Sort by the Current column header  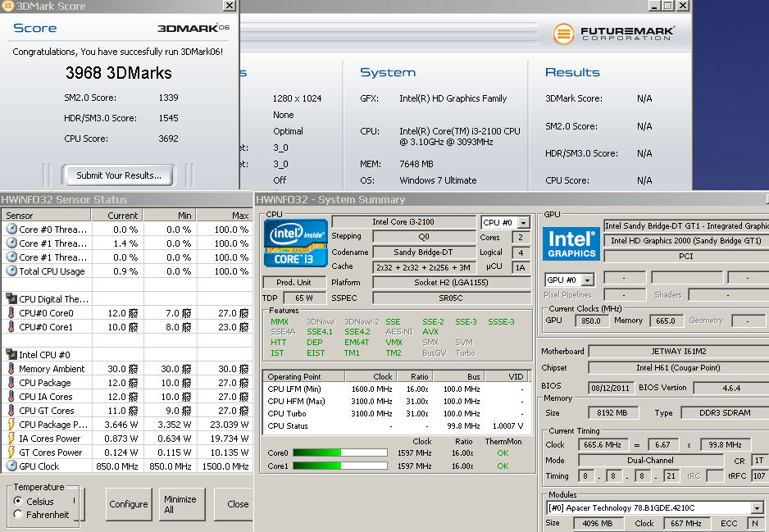click(117, 216)
